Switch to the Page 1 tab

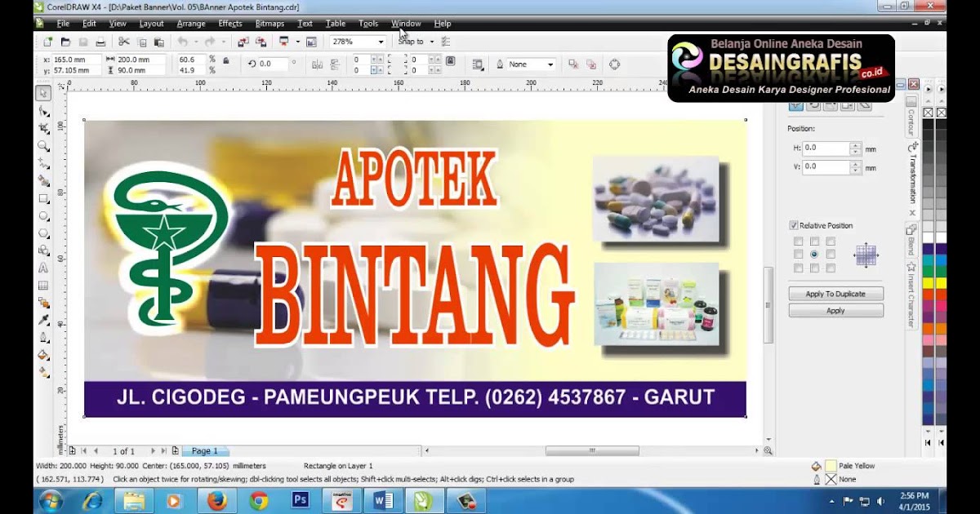[x=205, y=451]
